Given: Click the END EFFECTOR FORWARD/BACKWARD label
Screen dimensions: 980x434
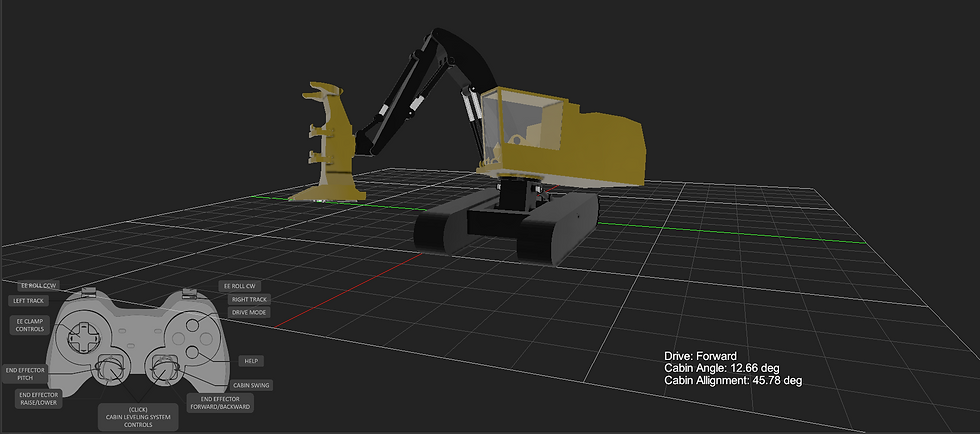Looking at the screenshot, I should click(x=220, y=403).
